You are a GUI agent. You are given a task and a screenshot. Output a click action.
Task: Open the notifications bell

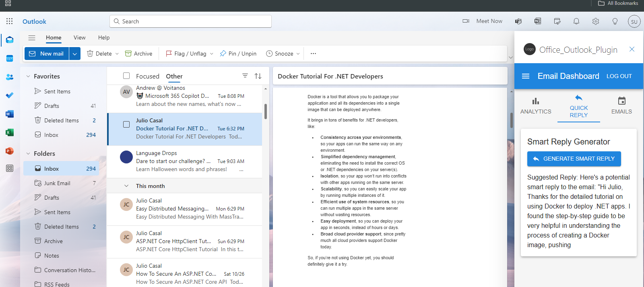coord(576,21)
